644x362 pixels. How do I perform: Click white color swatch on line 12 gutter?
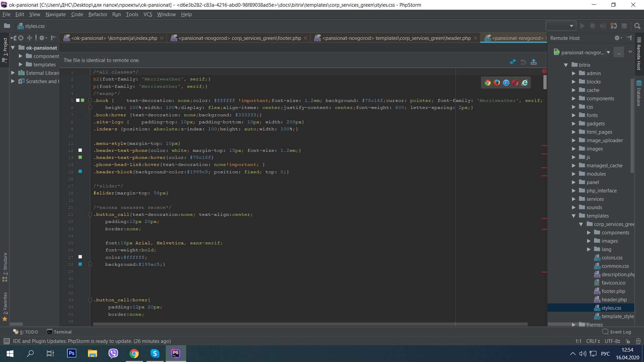pyautogui.click(x=80, y=150)
